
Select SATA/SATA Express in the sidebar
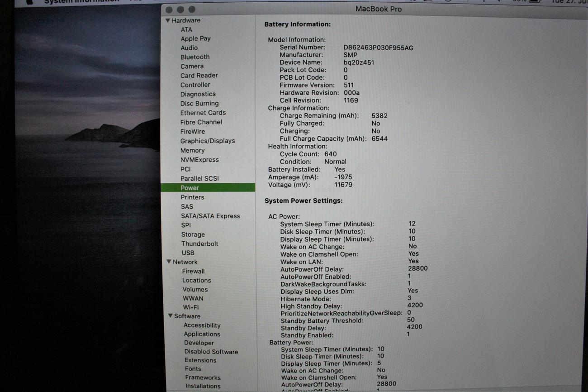click(210, 216)
